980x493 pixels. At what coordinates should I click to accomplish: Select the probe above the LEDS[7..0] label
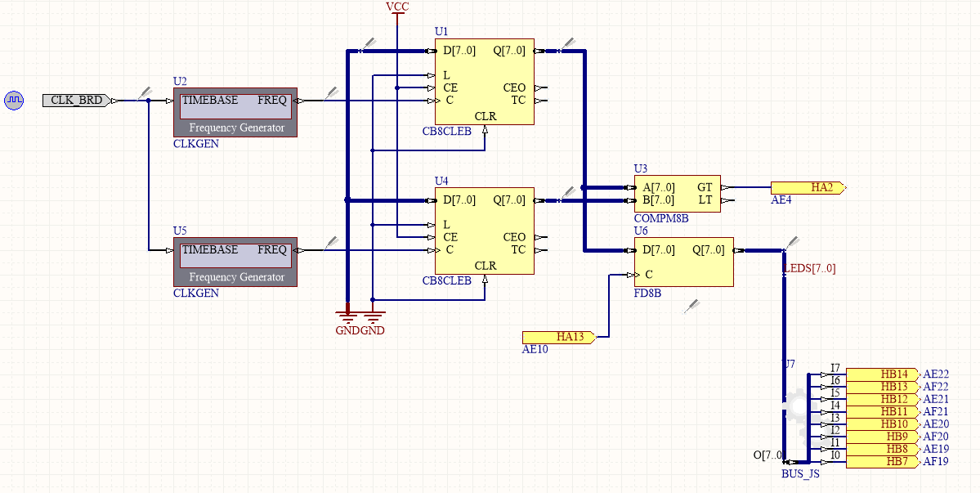pyautogui.click(x=790, y=244)
